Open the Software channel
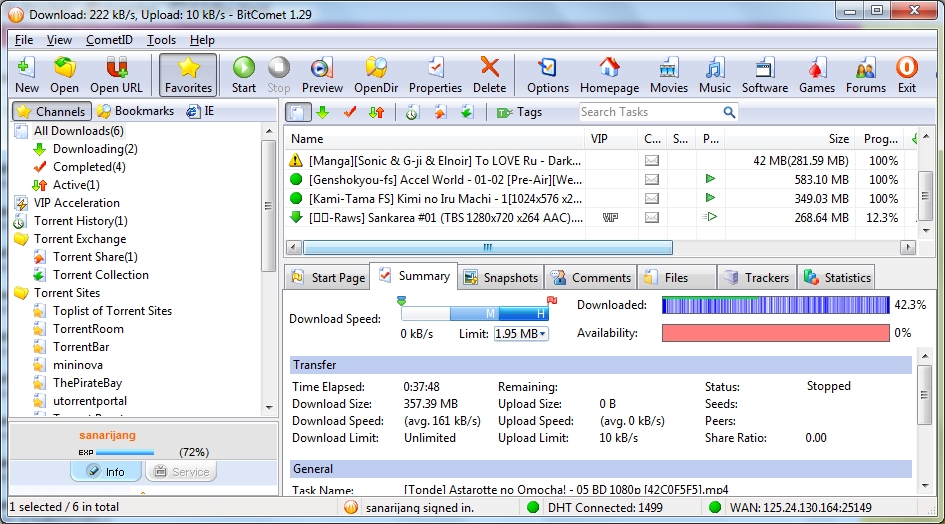 pyautogui.click(x=765, y=75)
